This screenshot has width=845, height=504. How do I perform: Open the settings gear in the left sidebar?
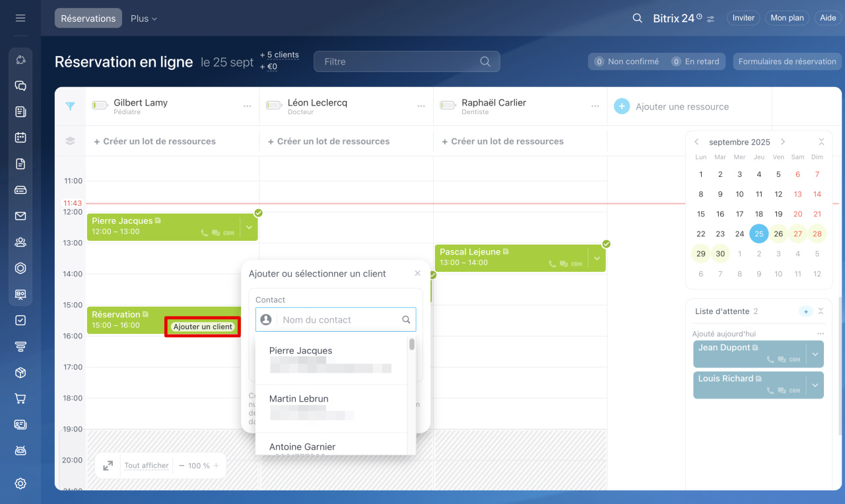(x=20, y=484)
